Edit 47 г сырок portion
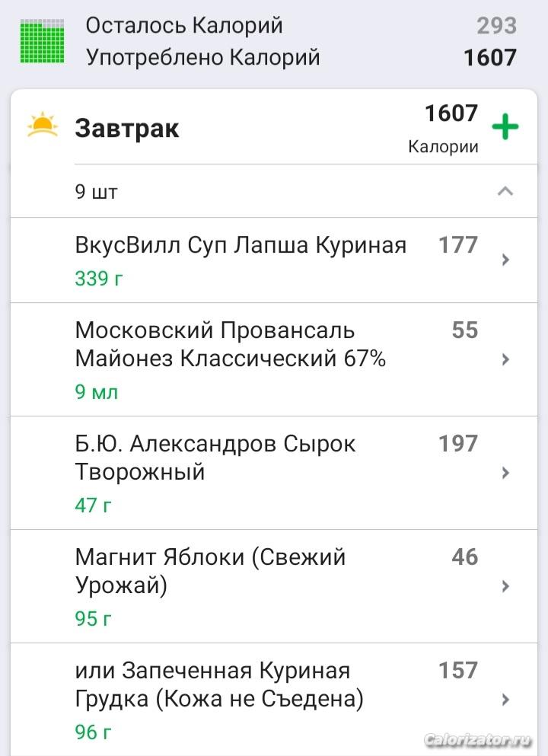 pos(93,506)
